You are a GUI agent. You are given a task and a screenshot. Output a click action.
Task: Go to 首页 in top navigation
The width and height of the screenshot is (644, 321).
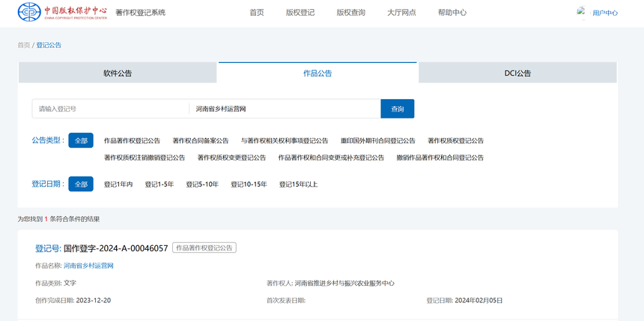click(x=257, y=12)
